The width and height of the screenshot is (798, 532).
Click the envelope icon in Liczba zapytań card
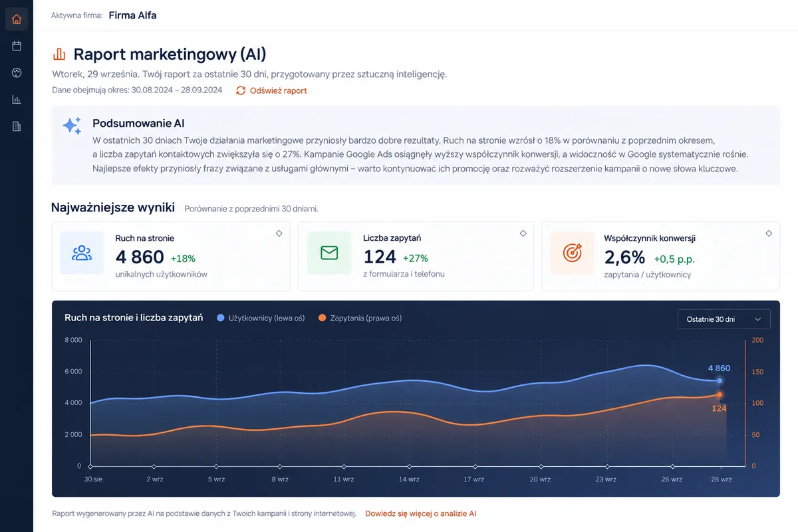[329, 253]
